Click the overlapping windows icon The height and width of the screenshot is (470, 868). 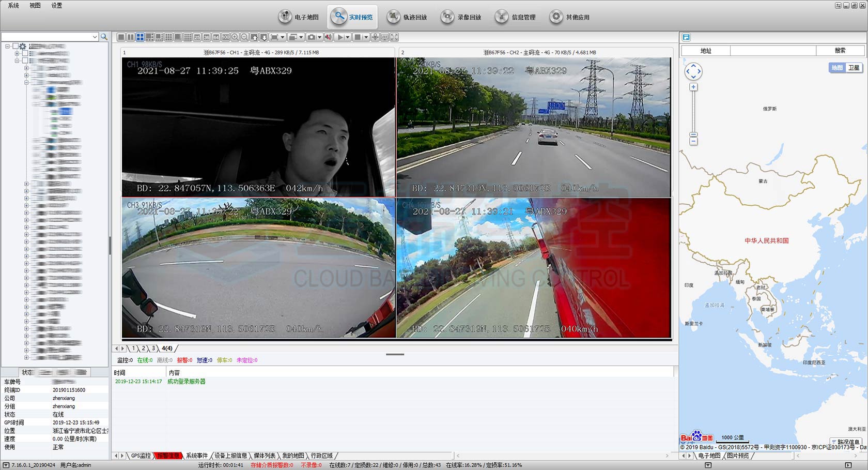click(x=293, y=37)
